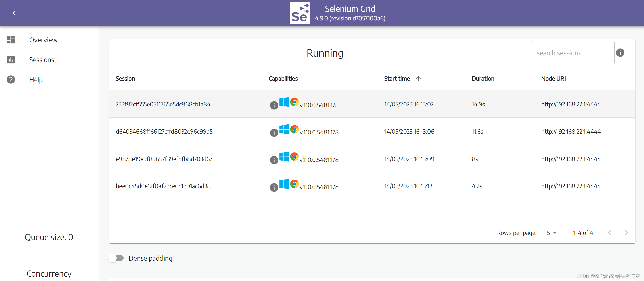Open the Rows per page dropdown
The width and height of the screenshot is (644, 281).
[552, 233]
